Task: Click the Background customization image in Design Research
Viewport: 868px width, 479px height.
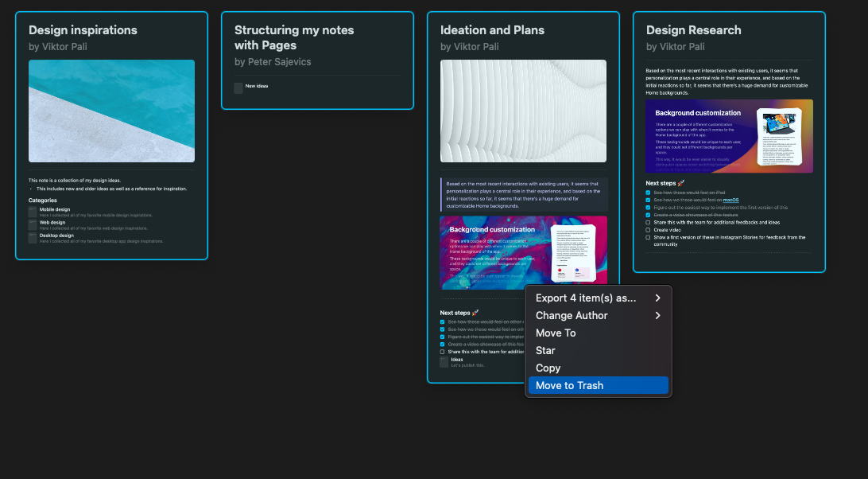Action: (x=729, y=136)
